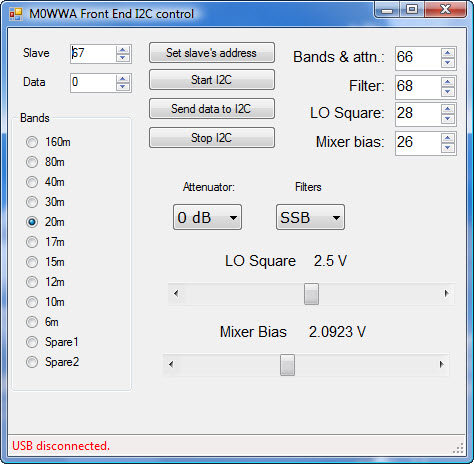This screenshot has width=474, height=464.
Task: Click Send data to I2C button
Action: pos(212,109)
